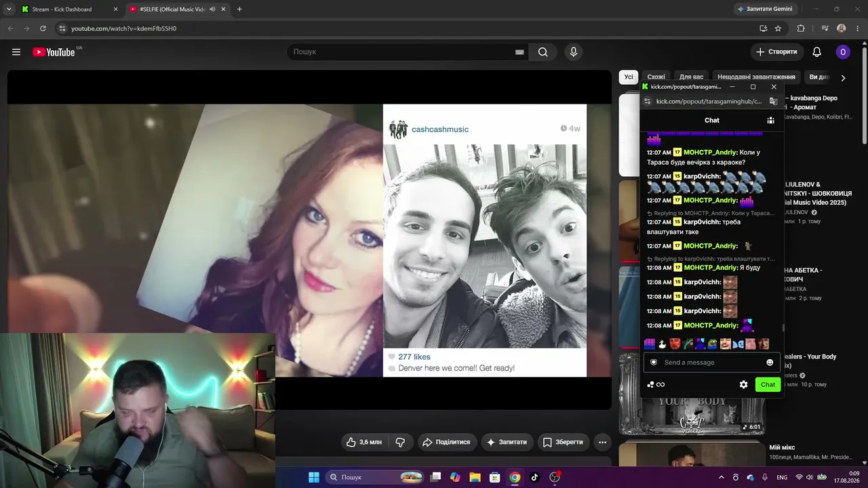Open Chrome extensions puzzle icon

801,28
